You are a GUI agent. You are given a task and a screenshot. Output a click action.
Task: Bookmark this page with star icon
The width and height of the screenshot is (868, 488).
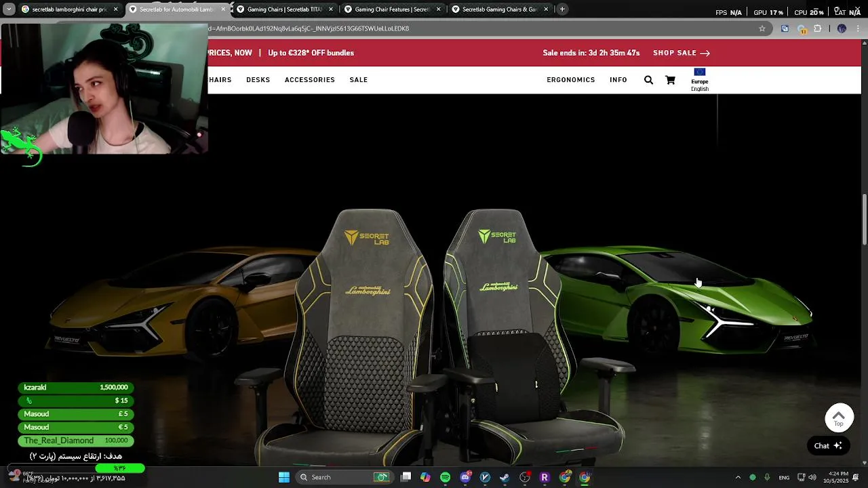coord(762,28)
